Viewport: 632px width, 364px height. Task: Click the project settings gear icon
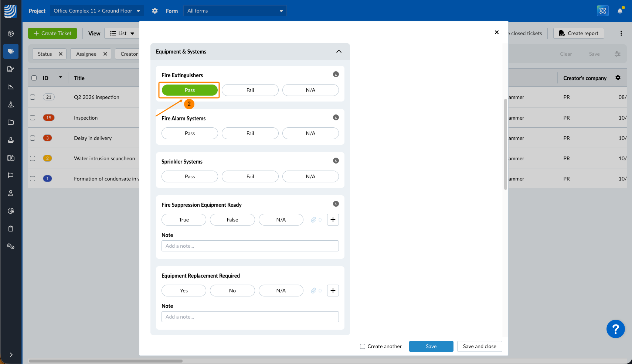point(155,11)
